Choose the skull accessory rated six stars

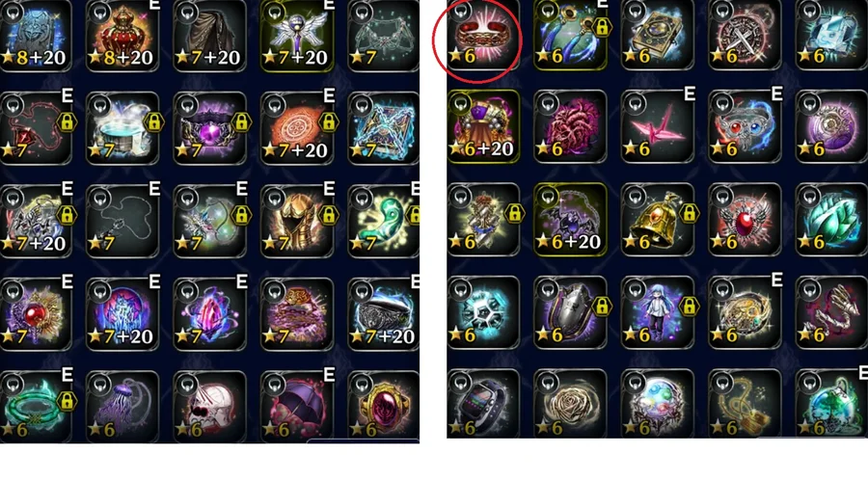(210, 407)
